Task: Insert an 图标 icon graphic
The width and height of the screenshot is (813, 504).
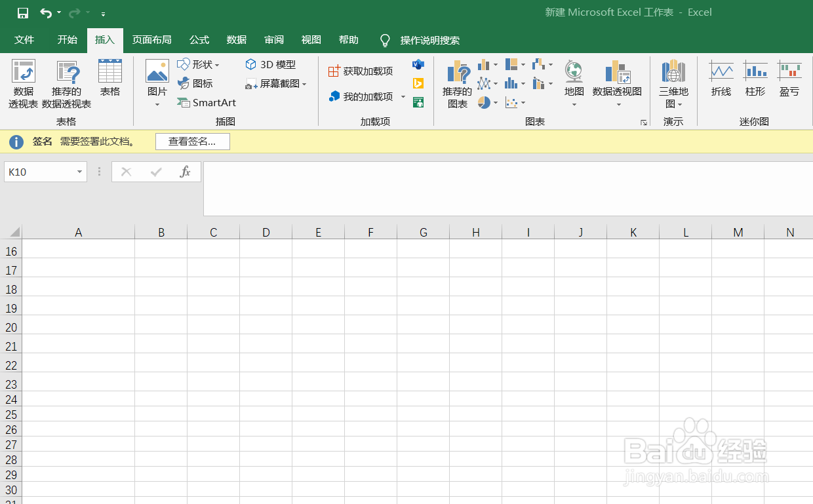Action: pyautogui.click(x=195, y=83)
